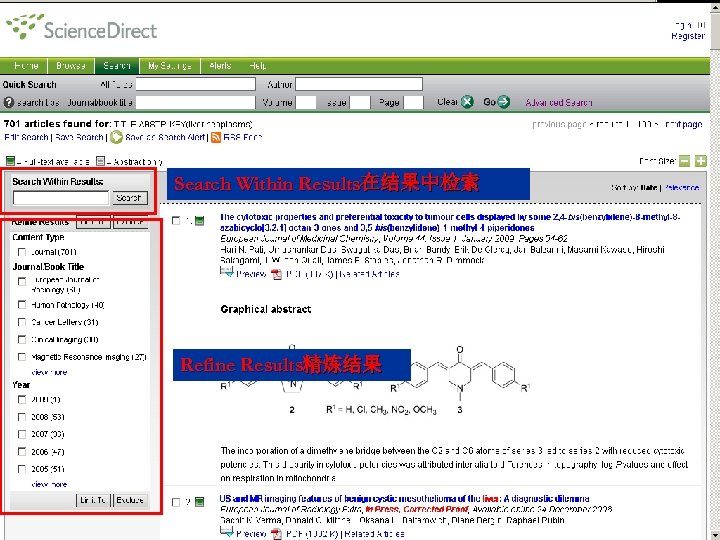This screenshot has width=720, height=540.
Task: Check the 2007 year checkbox
Action: (22, 434)
